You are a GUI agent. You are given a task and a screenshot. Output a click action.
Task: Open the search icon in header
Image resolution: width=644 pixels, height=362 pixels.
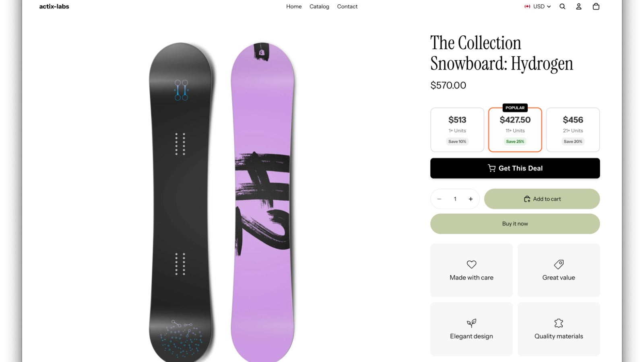[x=562, y=6]
